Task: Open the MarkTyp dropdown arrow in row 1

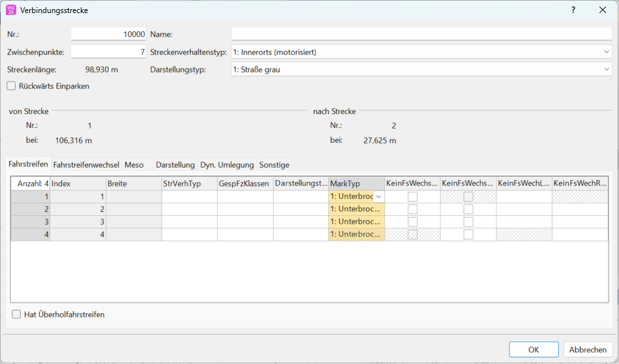Action: 378,197
